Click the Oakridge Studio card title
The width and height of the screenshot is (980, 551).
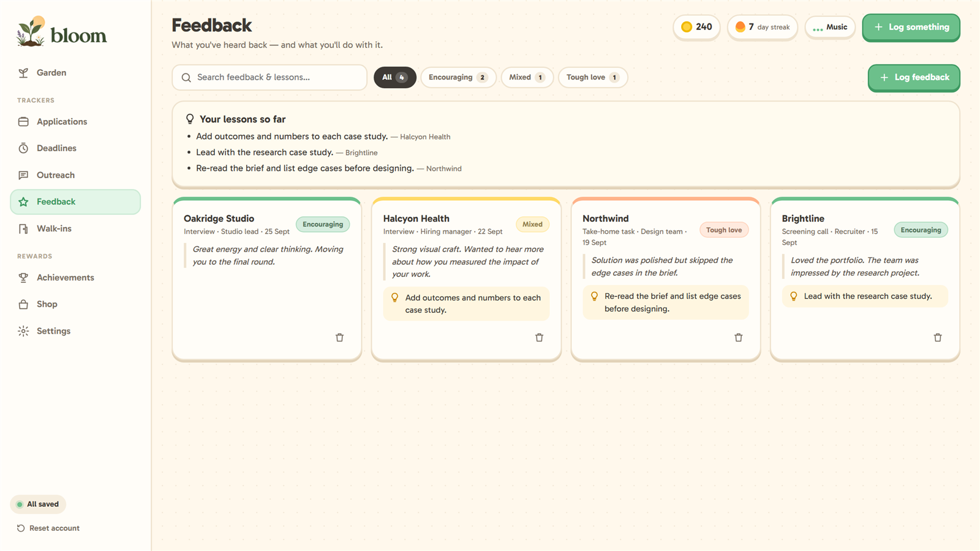click(x=219, y=219)
